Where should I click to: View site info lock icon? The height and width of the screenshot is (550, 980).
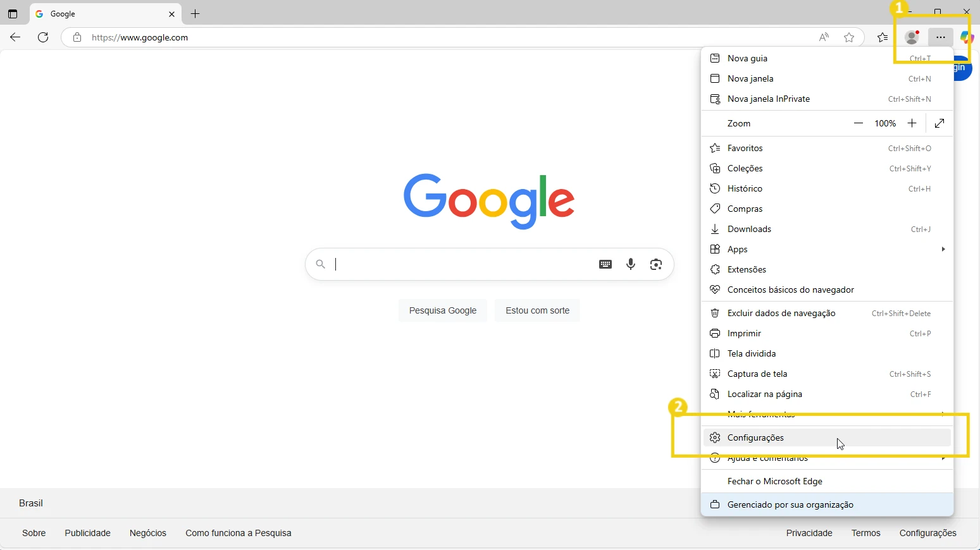(77, 37)
